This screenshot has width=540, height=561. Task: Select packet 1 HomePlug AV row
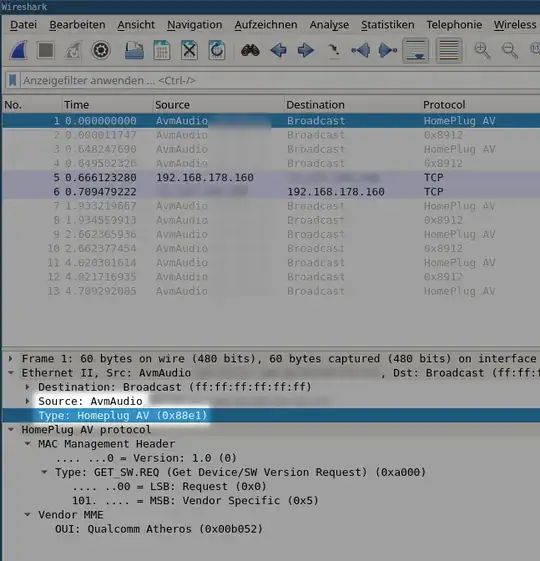[271, 121]
